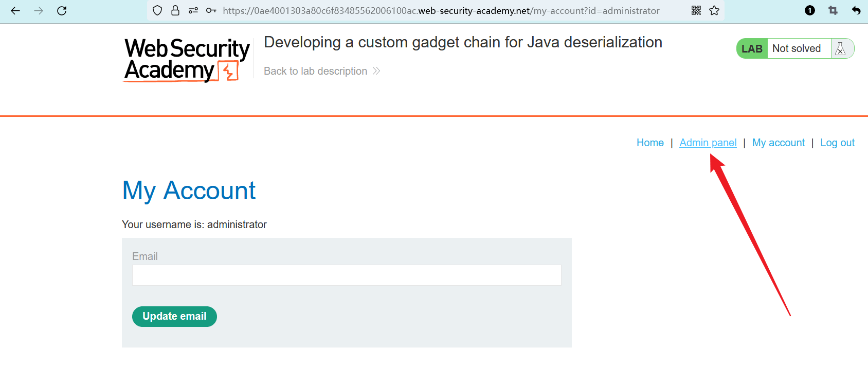Click the browser back arrow
The height and width of the screenshot is (382, 868).
15,11
